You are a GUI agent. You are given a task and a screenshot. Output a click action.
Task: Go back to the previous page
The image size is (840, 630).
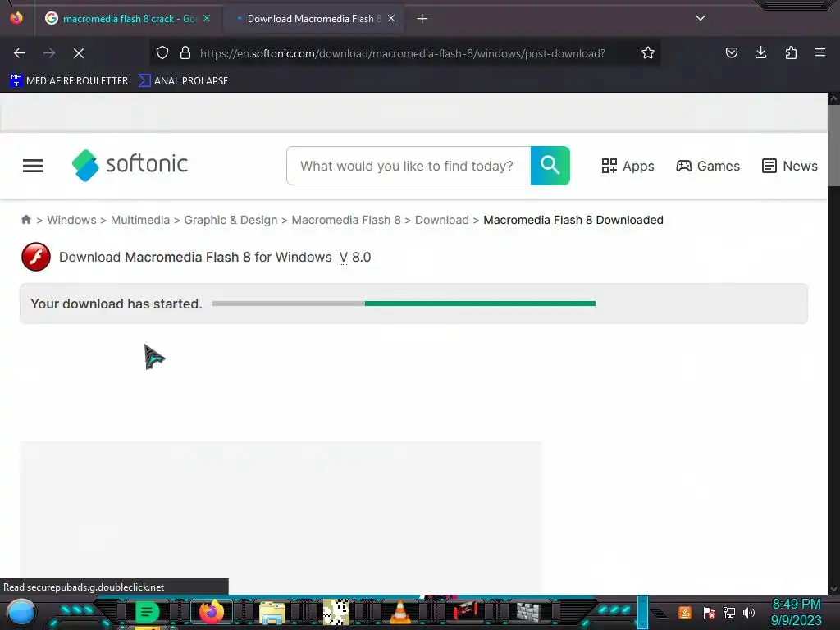(x=20, y=53)
